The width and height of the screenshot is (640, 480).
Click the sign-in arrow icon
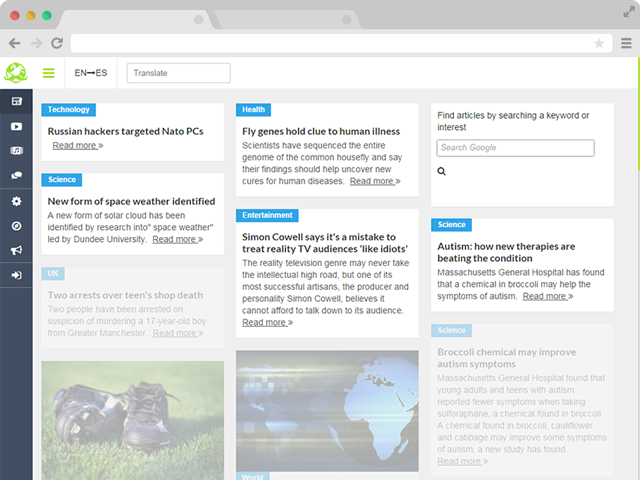click(x=16, y=275)
